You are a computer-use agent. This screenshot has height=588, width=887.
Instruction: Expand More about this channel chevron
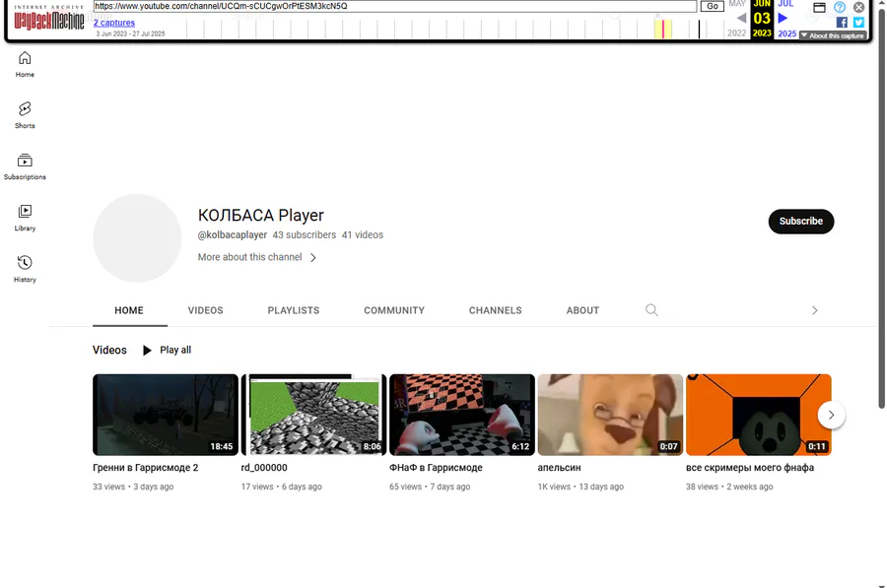[312, 257]
